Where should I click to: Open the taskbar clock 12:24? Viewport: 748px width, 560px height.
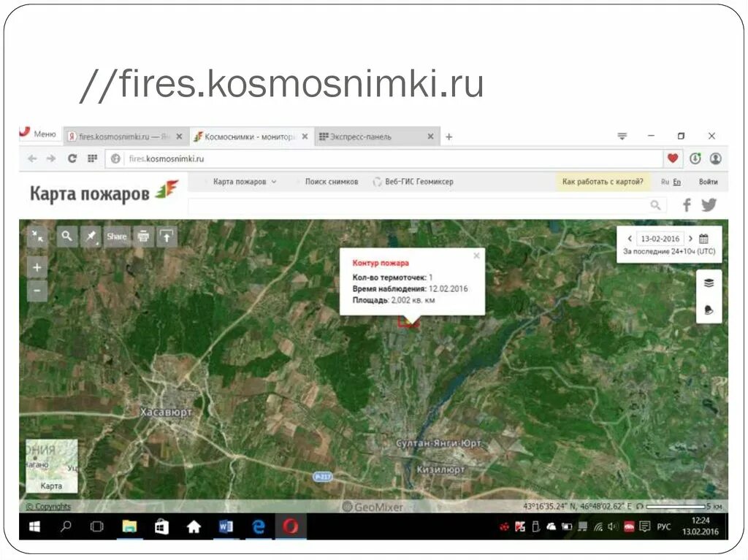tap(701, 526)
